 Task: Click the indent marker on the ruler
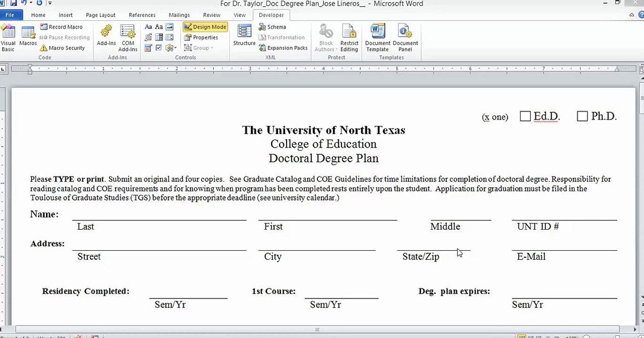click(30, 69)
